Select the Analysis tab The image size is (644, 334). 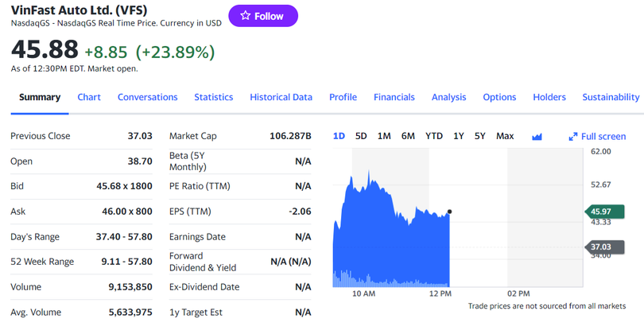(448, 97)
